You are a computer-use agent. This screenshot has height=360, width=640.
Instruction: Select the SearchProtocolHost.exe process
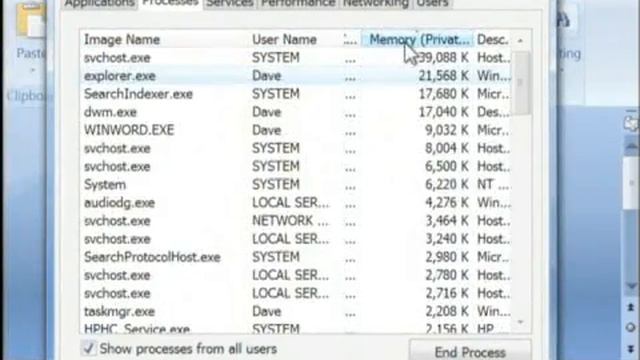pos(296,257)
